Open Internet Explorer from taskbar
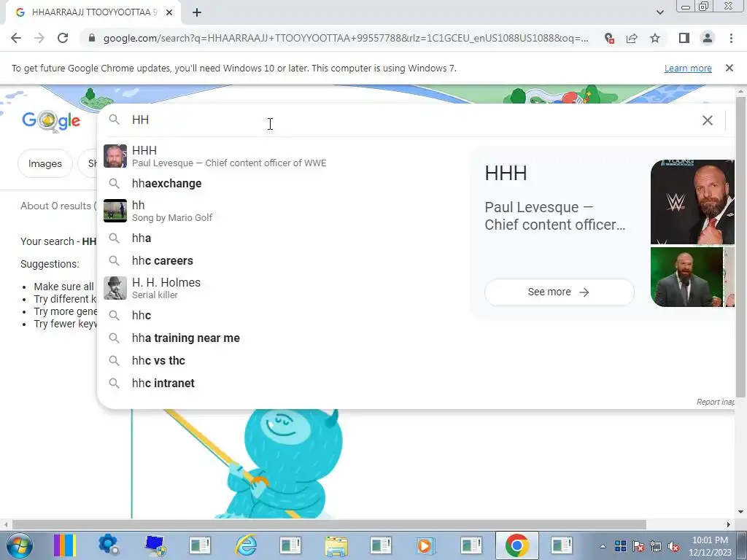The width and height of the screenshot is (747, 560). 246,545
